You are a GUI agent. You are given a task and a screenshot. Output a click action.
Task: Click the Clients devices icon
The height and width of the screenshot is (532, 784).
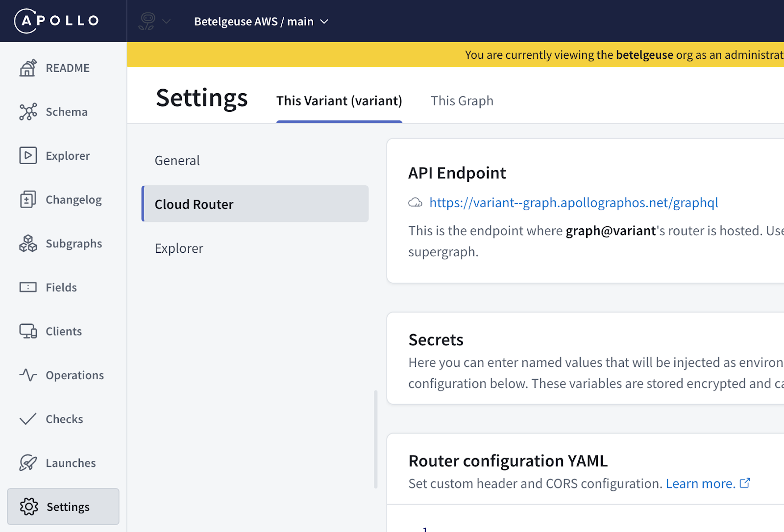pos(28,331)
